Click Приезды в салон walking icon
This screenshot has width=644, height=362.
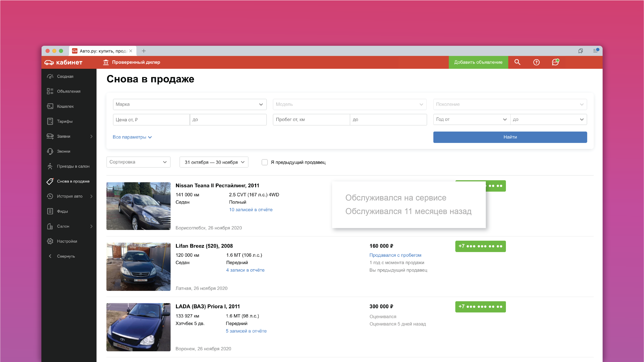[x=50, y=166]
